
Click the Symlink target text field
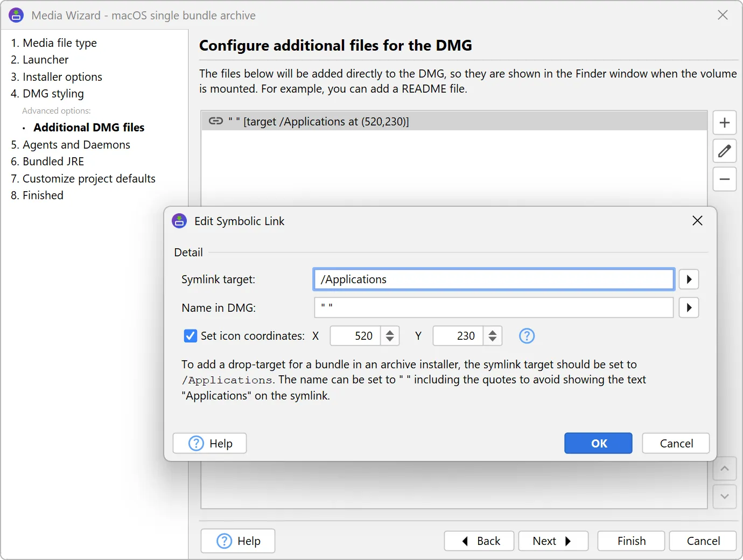pyautogui.click(x=493, y=279)
